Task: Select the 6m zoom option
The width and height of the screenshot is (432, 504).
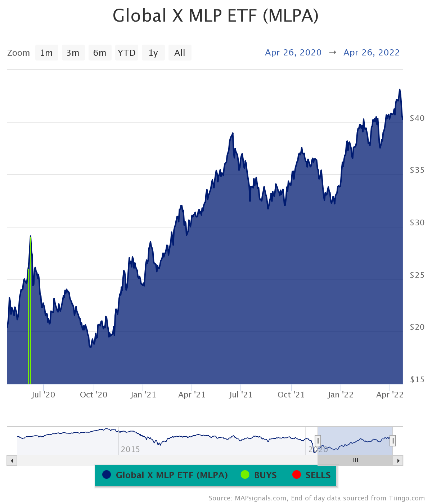Action: (x=100, y=53)
